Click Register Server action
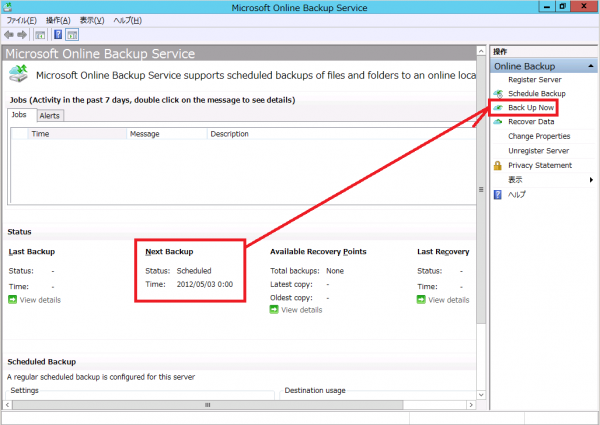 (x=536, y=79)
